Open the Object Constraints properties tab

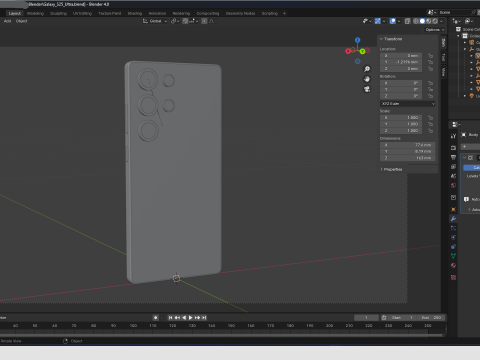[453, 247]
